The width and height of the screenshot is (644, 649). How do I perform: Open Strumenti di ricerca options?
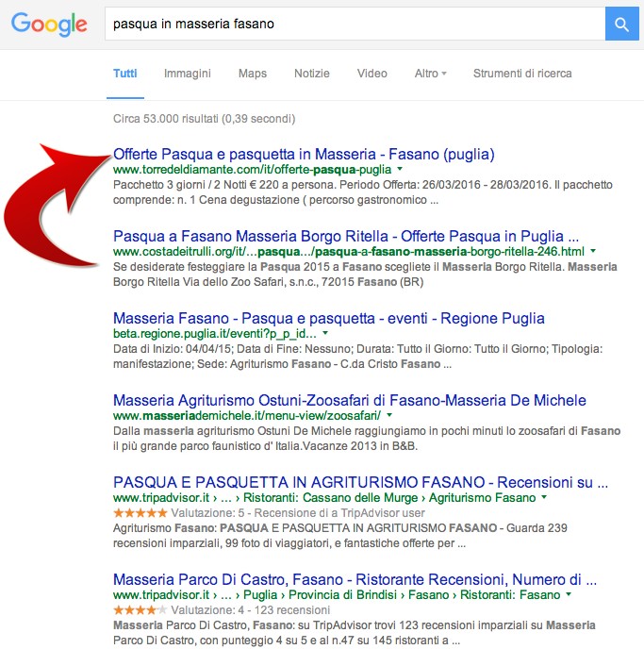(522, 74)
